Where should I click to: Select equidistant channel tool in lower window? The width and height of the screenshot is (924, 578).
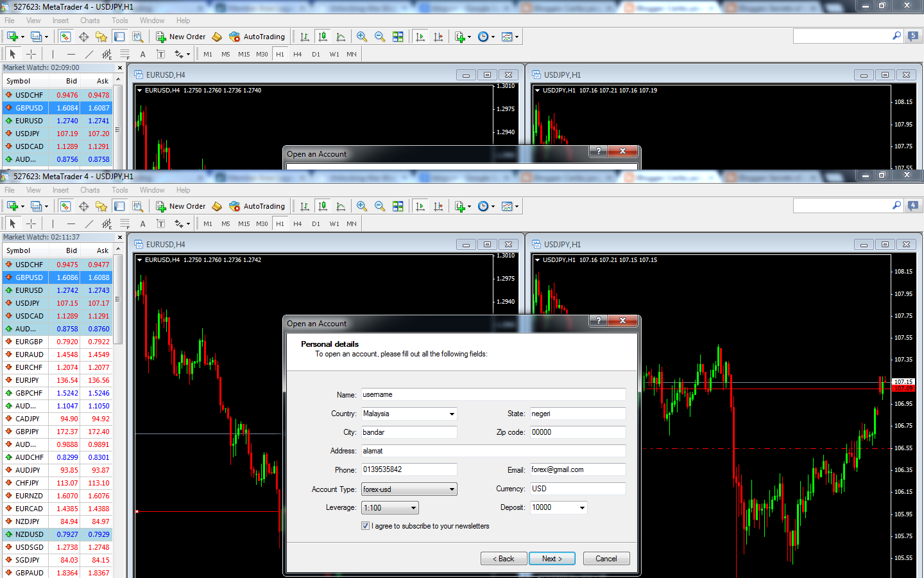pos(107,223)
